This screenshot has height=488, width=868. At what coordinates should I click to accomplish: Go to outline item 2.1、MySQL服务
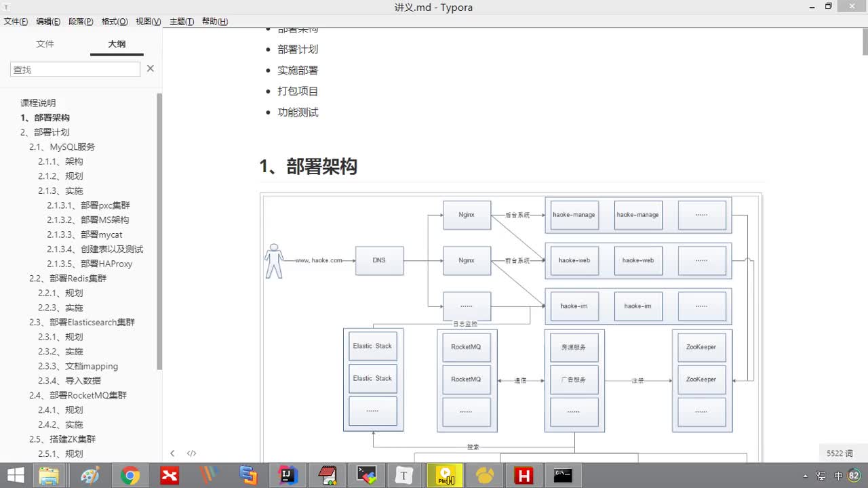[62, 146]
